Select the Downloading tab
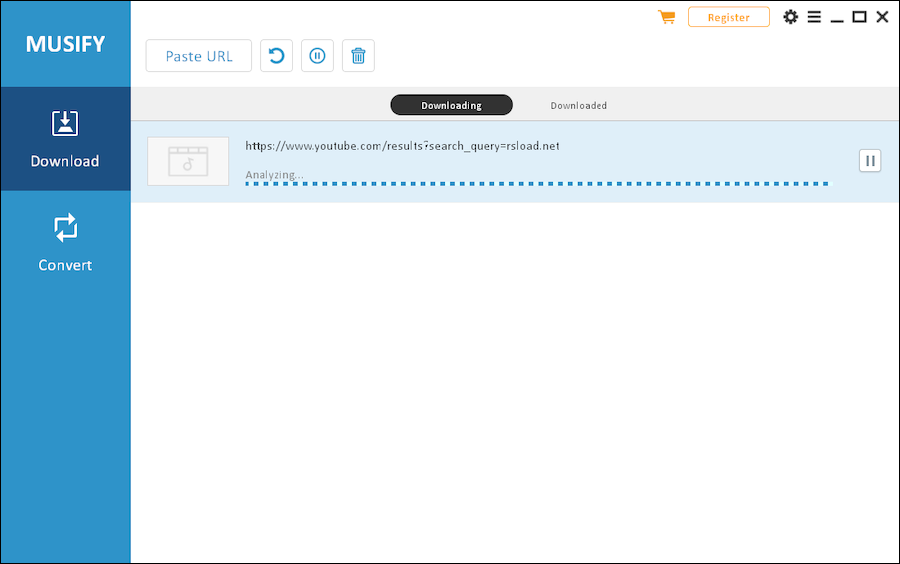 (x=451, y=105)
